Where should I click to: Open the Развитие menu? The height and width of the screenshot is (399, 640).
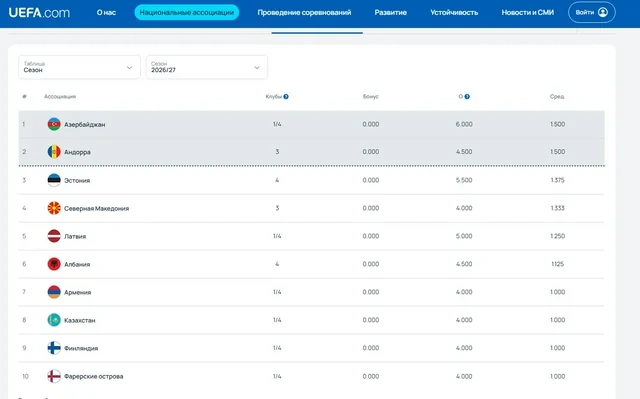(391, 13)
